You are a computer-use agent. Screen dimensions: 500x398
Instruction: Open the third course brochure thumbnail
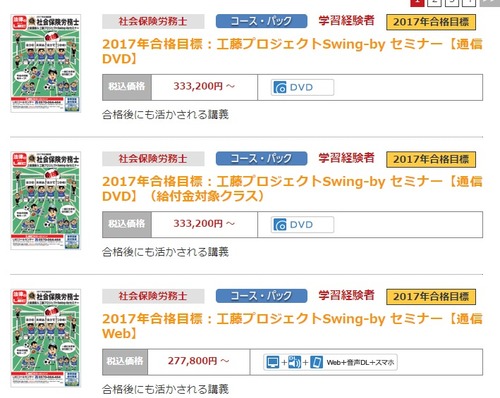coord(46,338)
